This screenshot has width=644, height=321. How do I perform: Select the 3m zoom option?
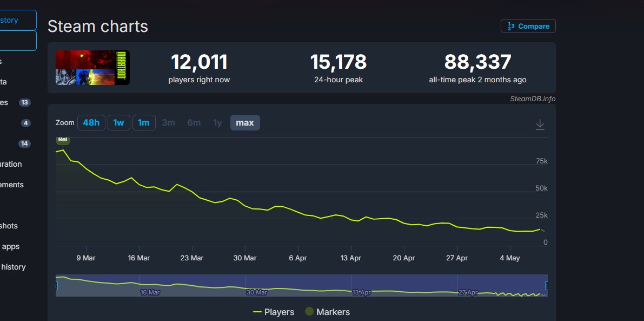[x=168, y=122]
